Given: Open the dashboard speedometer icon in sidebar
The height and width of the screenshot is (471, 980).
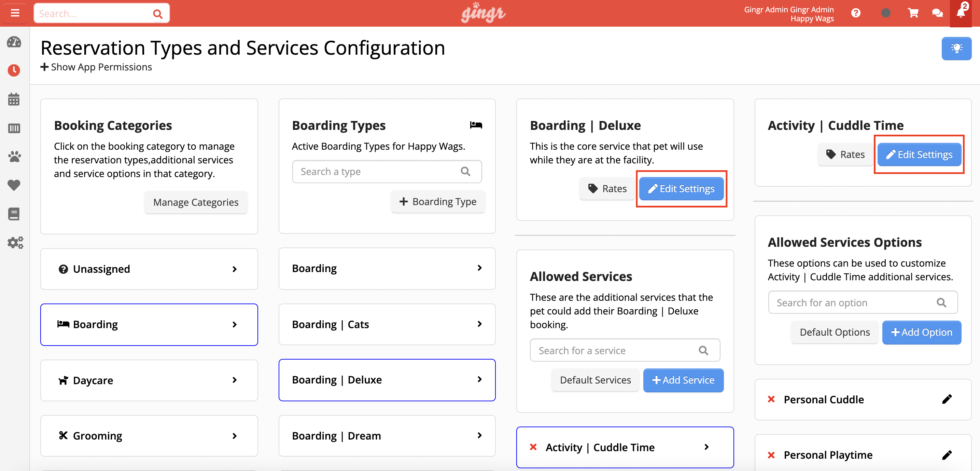Looking at the screenshot, I should [14, 43].
